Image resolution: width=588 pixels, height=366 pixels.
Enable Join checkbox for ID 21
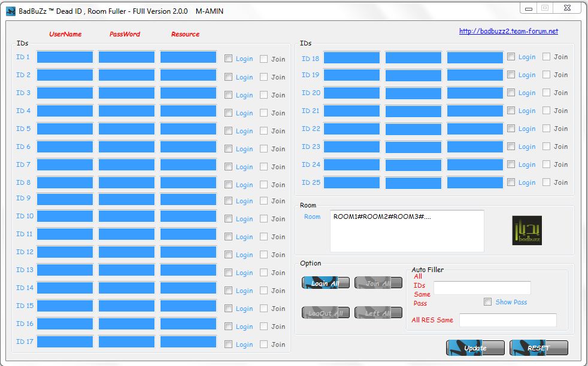point(546,111)
